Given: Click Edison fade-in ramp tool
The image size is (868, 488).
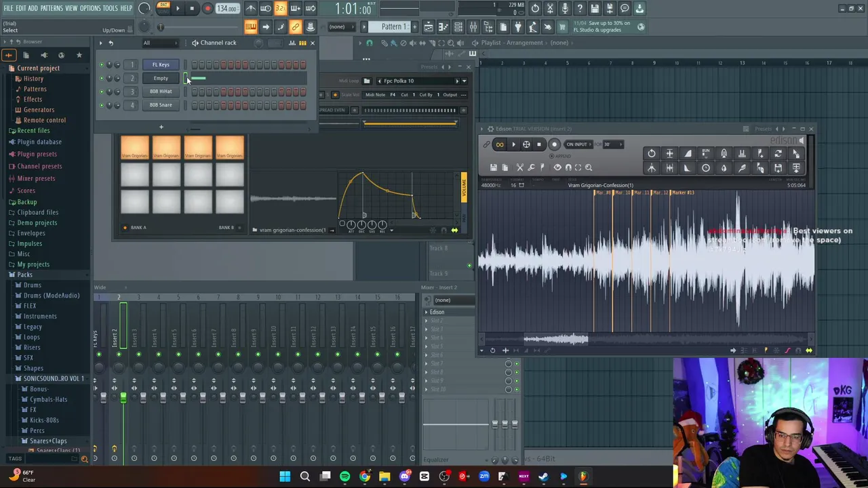Looking at the screenshot, I should coord(688,154).
